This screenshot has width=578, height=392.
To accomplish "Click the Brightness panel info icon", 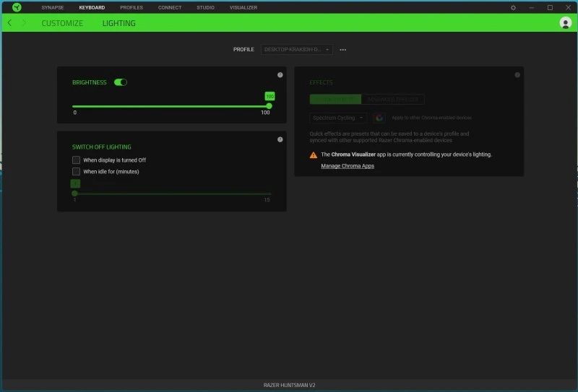I will pos(280,75).
